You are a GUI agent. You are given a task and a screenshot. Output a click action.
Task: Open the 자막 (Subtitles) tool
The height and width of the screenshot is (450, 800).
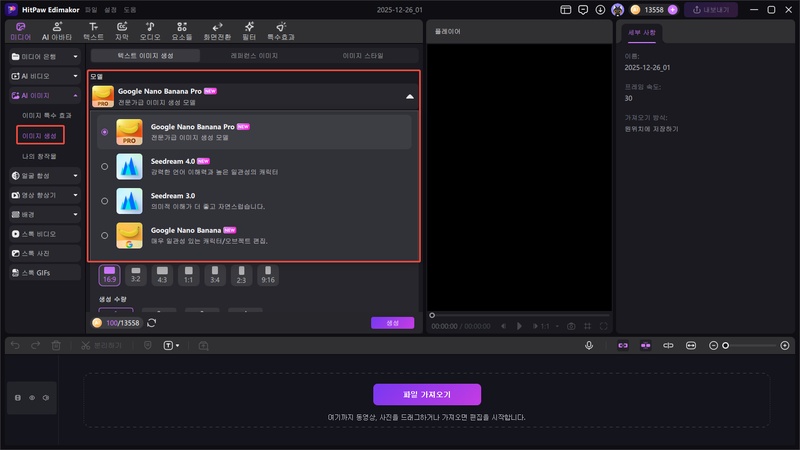click(121, 31)
